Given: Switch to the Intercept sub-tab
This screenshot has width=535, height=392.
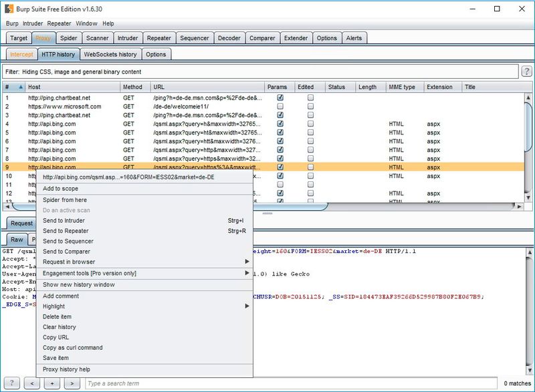Looking at the screenshot, I should pyautogui.click(x=21, y=54).
